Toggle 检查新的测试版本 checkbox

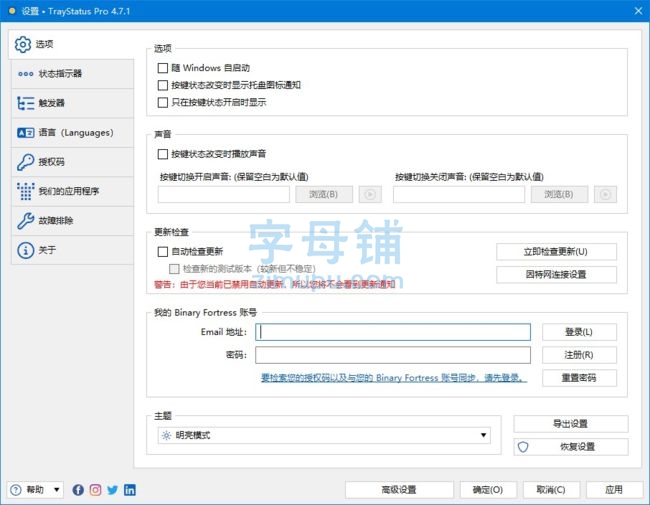[174, 269]
